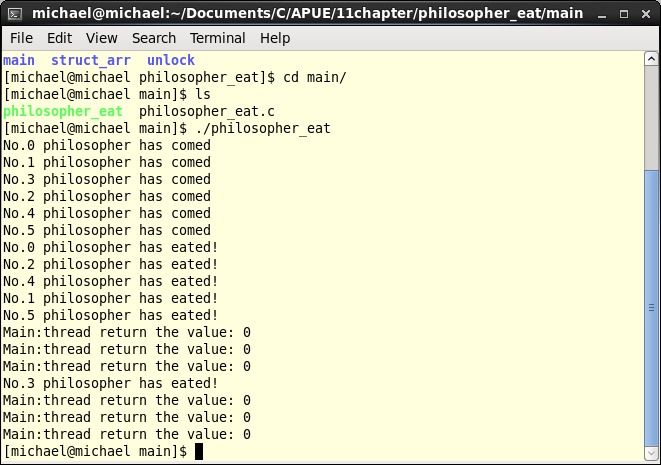661x465 pixels.
Task: Close the terminal window
Action: point(646,14)
